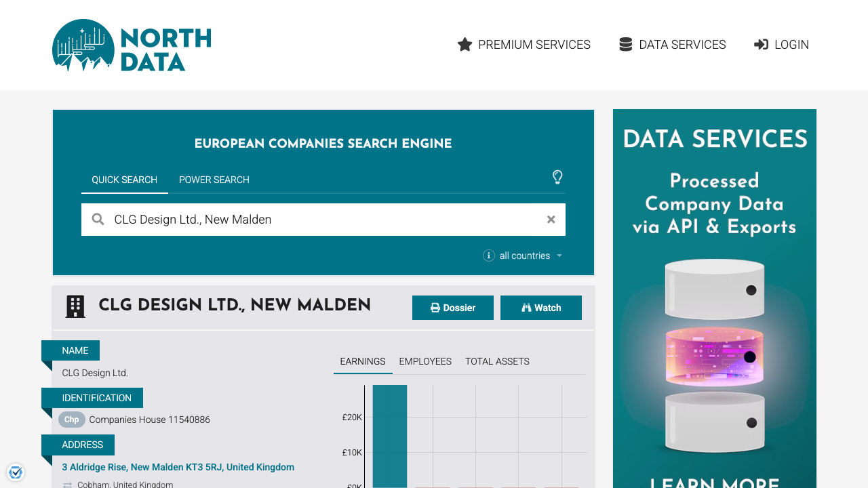Click the building icon beside company title

tap(75, 306)
